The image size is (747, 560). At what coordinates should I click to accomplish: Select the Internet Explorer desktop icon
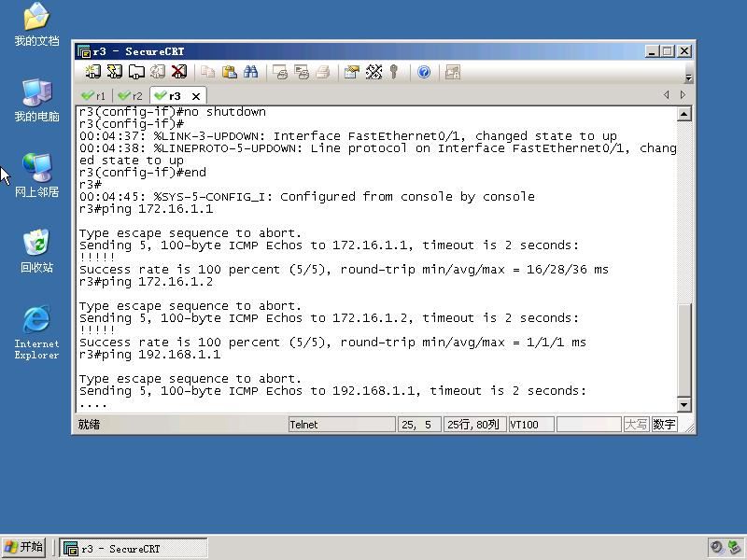[36, 333]
